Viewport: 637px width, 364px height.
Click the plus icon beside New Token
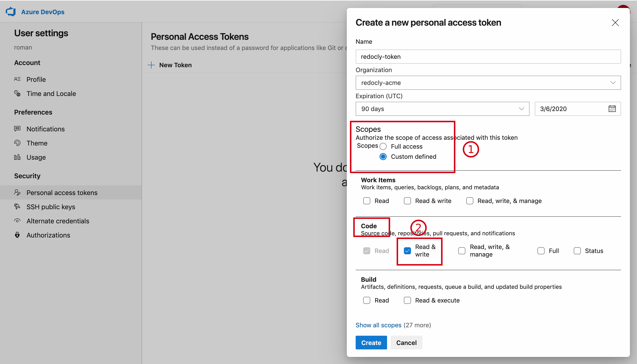click(151, 65)
